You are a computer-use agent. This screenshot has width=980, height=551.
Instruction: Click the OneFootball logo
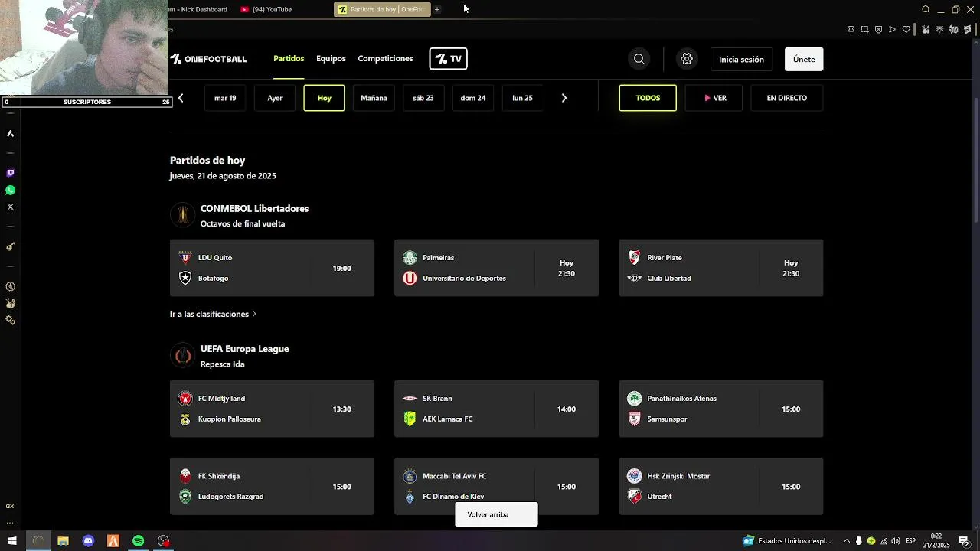[x=208, y=59]
